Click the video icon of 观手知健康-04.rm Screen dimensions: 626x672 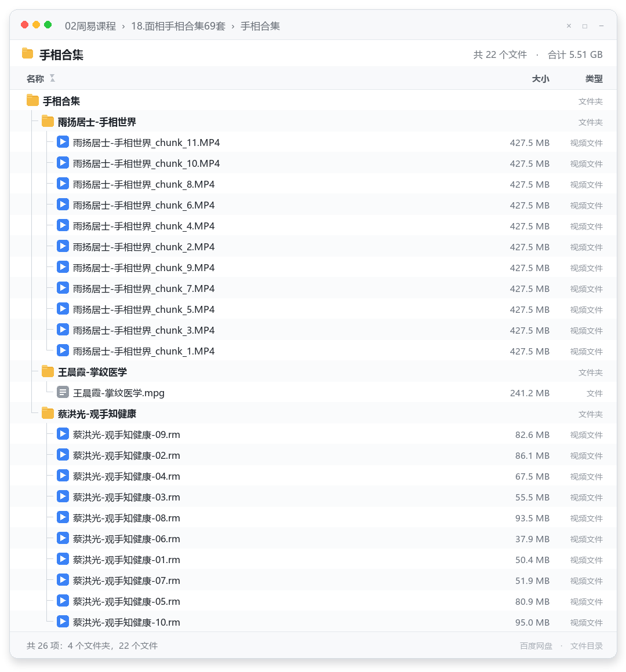pyautogui.click(x=63, y=476)
